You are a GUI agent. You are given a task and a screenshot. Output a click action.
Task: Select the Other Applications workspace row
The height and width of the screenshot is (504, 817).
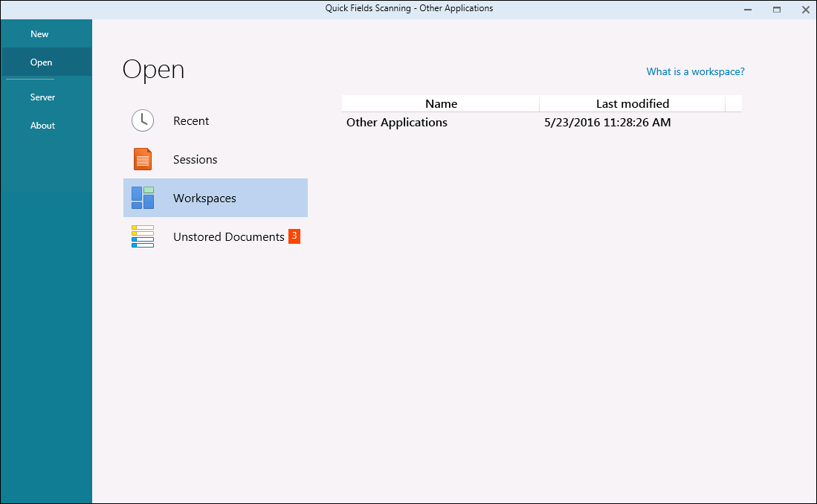(x=397, y=123)
